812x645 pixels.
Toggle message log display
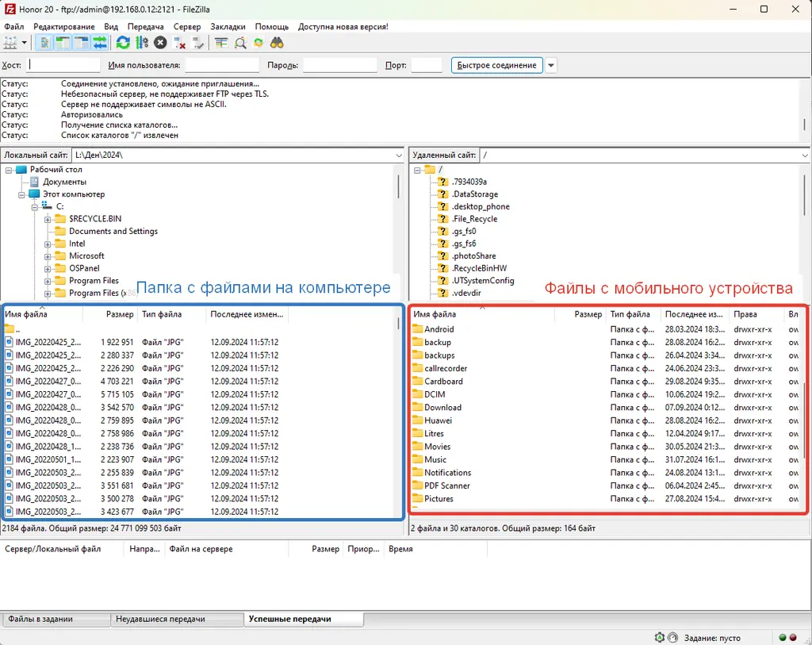(44, 43)
